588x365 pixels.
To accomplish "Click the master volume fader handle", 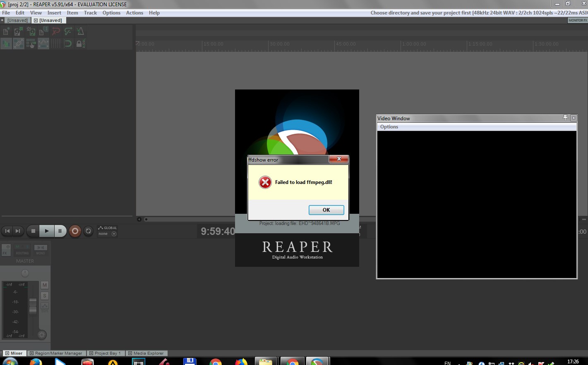I will coord(33,306).
